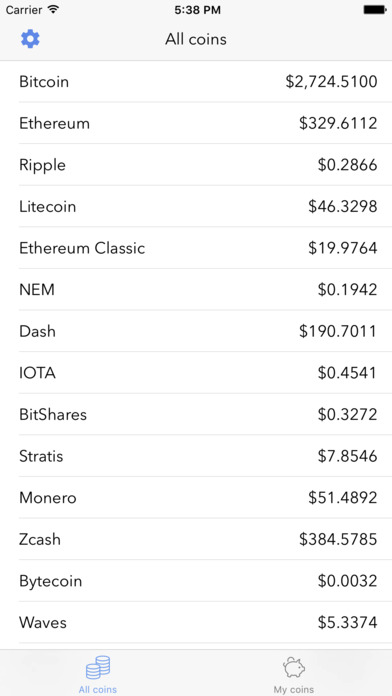Tap the Wi-Fi status icon
The height and width of the screenshot is (696, 392).
click(x=54, y=10)
